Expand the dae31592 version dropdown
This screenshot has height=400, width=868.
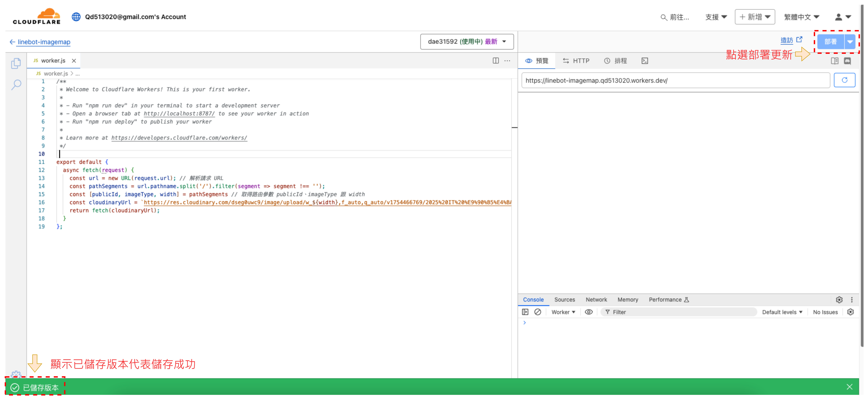tap(467, 41)
